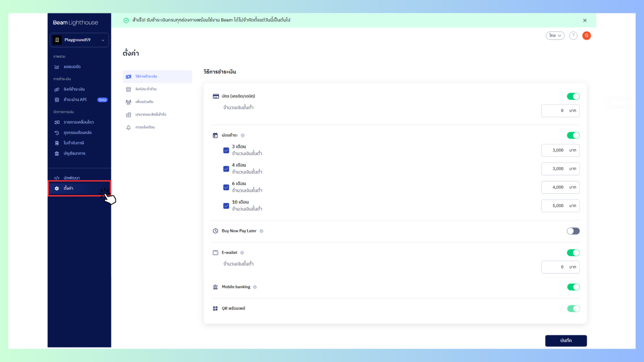Click the E-wallet minimum amount field
Image resolution: width=644 pixels, height=362 pixels.
560,267
